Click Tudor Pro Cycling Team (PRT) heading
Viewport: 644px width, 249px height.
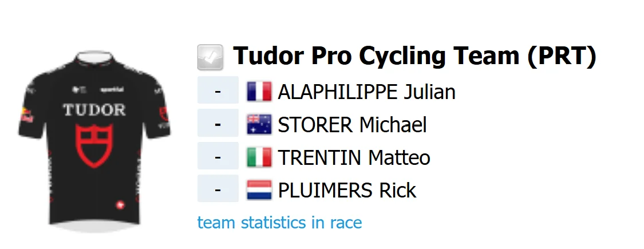pyautogui.click(x=415, y=56)
